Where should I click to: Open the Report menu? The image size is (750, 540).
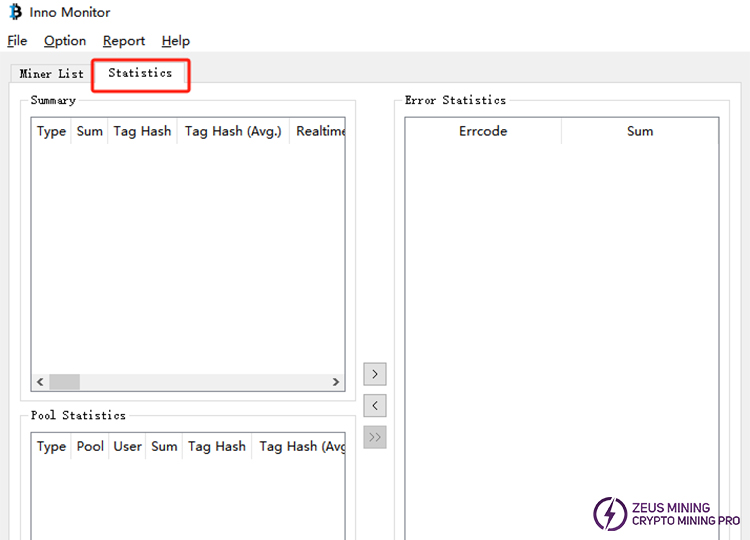point(124,41)
